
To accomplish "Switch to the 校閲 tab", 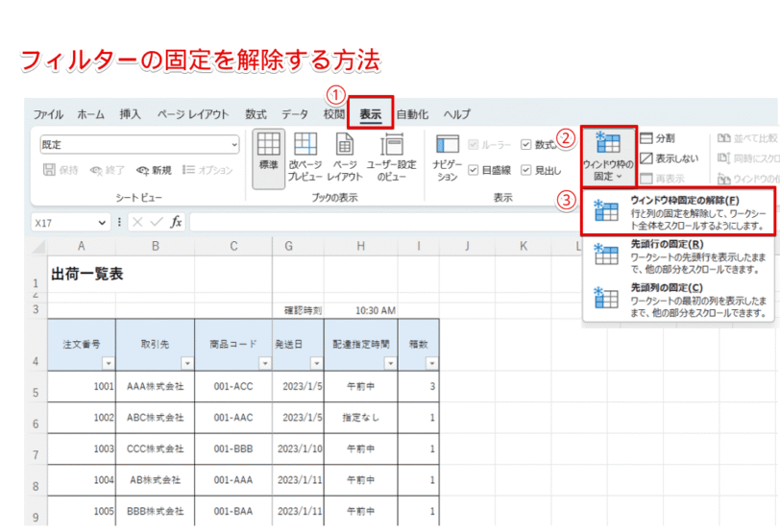I will click(x=333, y=114).
